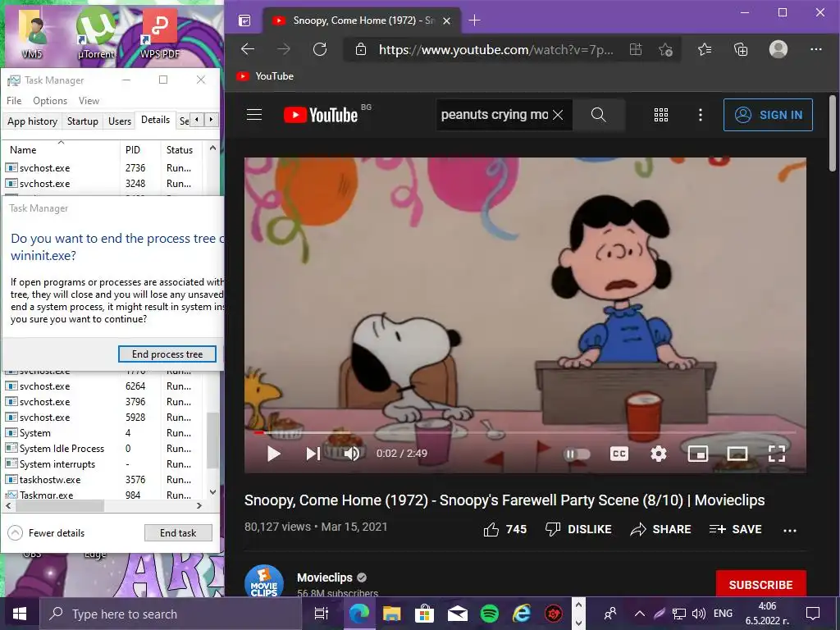
Task: Skip to the next video in player
Action: [x=313, y=454]
